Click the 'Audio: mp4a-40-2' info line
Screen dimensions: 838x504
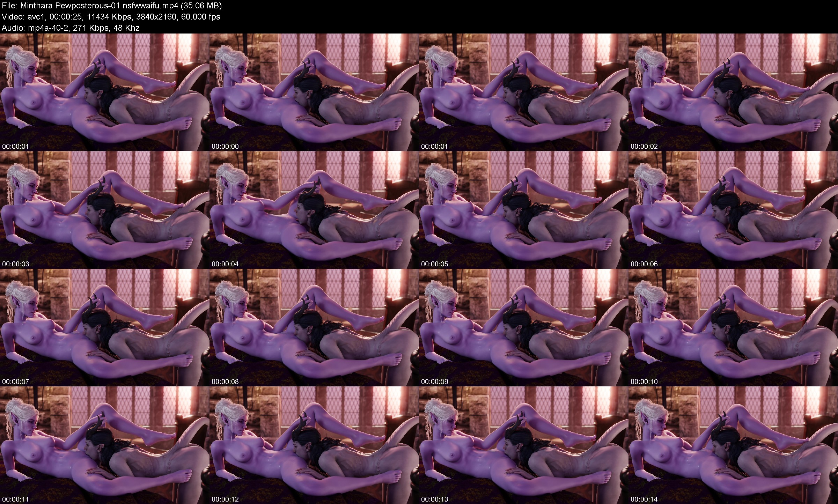click(x=71, y=28)
